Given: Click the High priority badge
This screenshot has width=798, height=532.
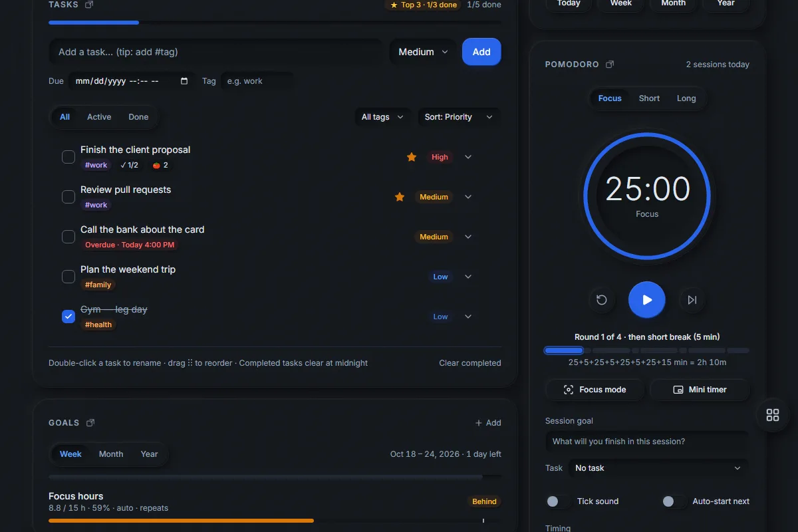Looking at the screenshot, I should pos(440,157).
